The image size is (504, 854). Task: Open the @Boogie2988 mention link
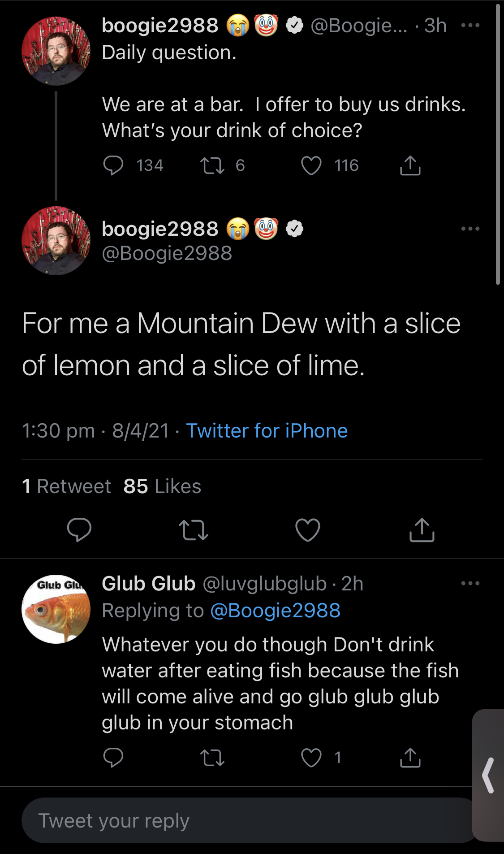pos(275,611)
